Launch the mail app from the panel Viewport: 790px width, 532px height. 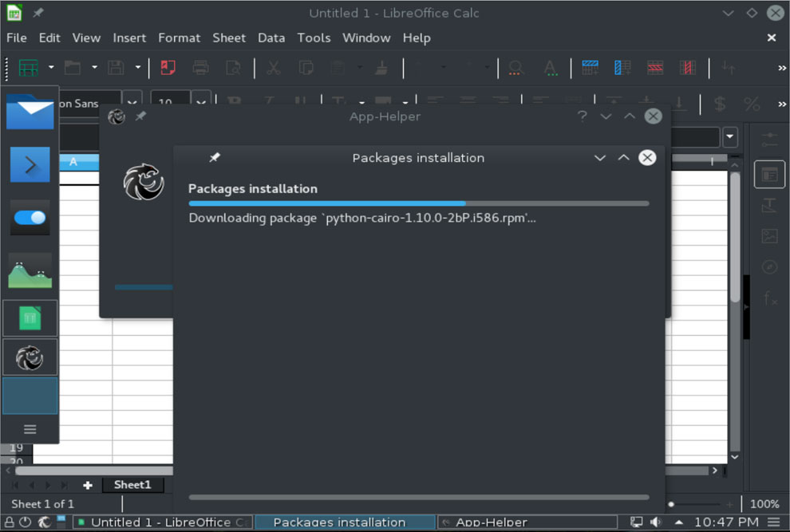click(x=30, y=112)
